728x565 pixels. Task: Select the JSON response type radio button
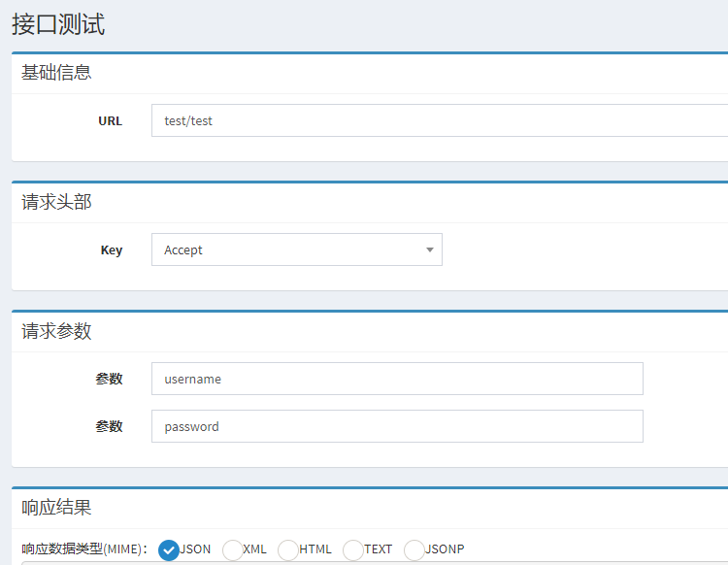pos(169,550)
